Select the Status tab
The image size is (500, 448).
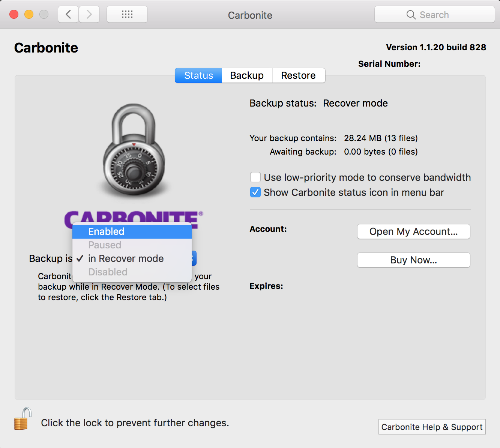(198, 75)
